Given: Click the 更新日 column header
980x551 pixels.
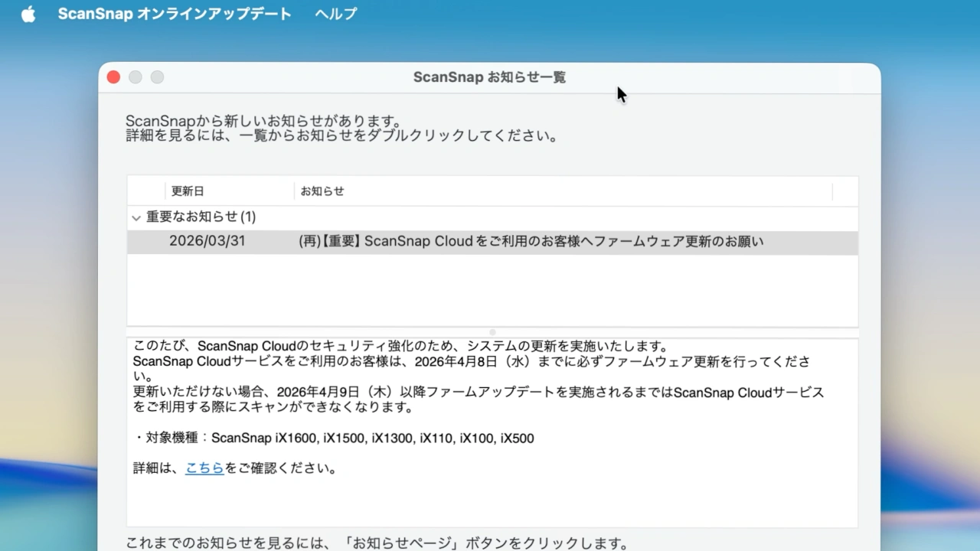Looking at the screenshot, I should pyautogui.click(x=188, y=191).
